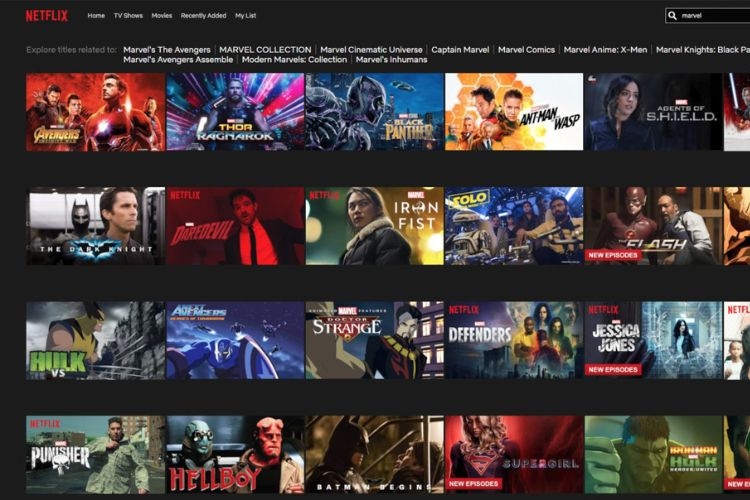Open the Solo movie card

514,226
